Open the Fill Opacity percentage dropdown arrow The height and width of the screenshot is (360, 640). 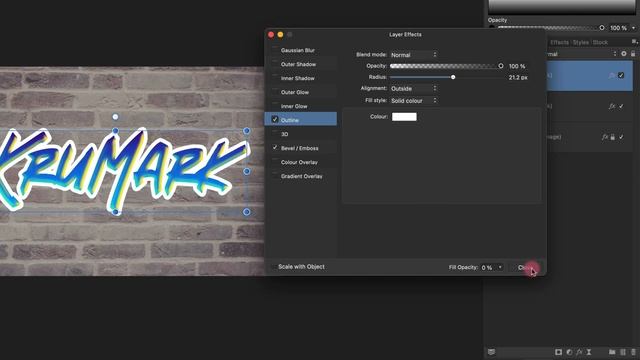(x=500, y=267)
